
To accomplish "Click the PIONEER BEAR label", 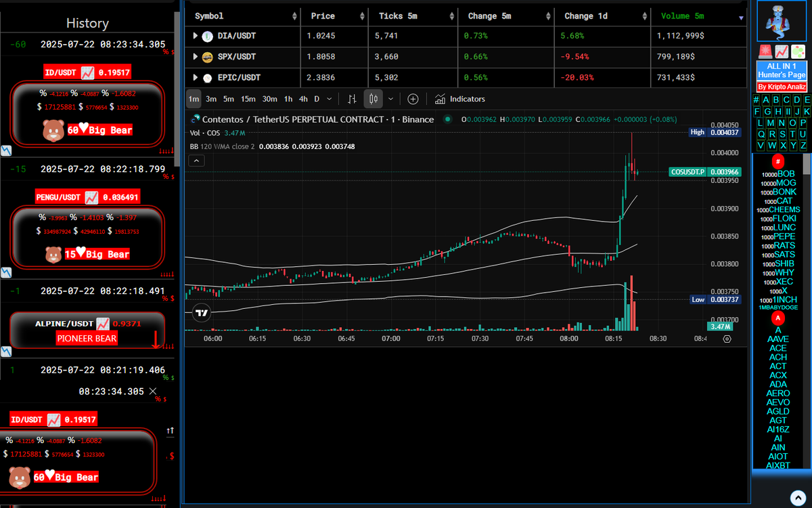I will tap(87, 338).
